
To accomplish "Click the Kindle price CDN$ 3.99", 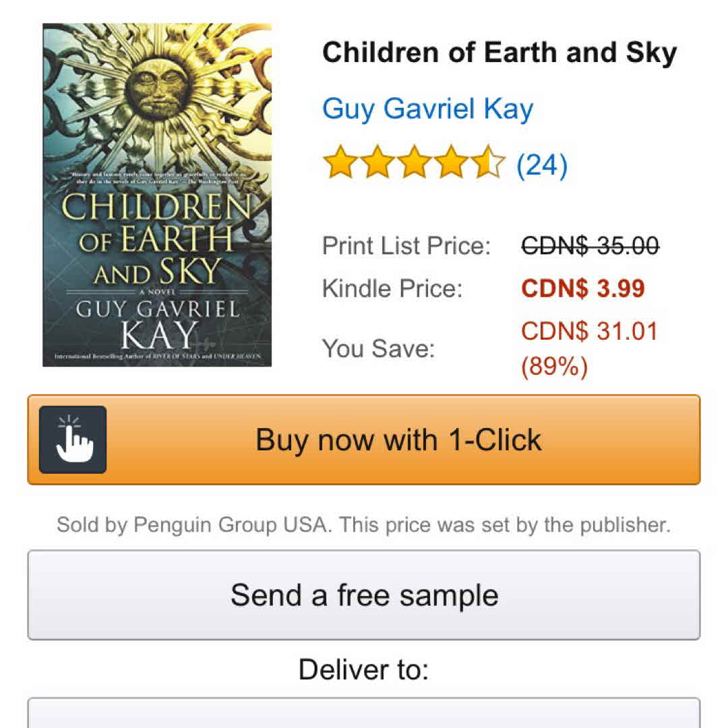I will [x=583, y=289].
